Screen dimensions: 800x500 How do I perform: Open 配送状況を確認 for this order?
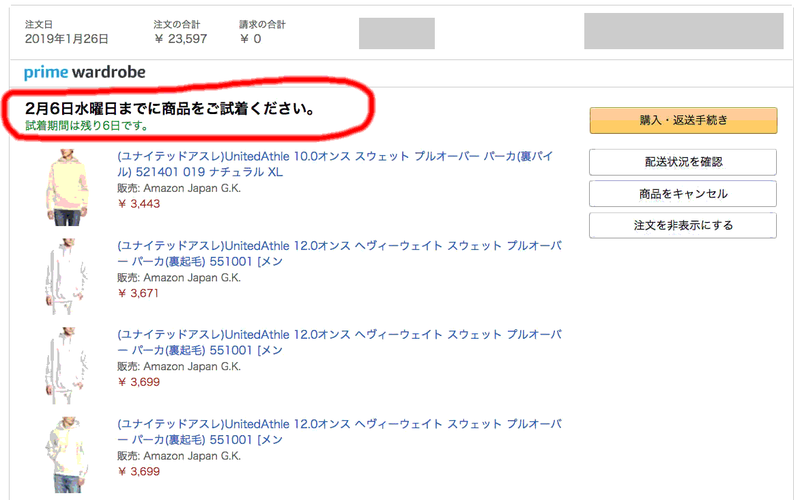(683, 162)
